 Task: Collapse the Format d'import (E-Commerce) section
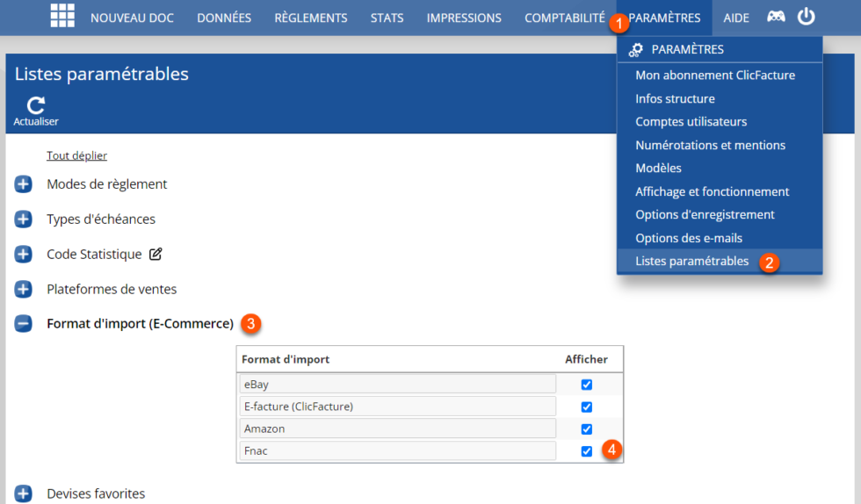pos(24,324)
